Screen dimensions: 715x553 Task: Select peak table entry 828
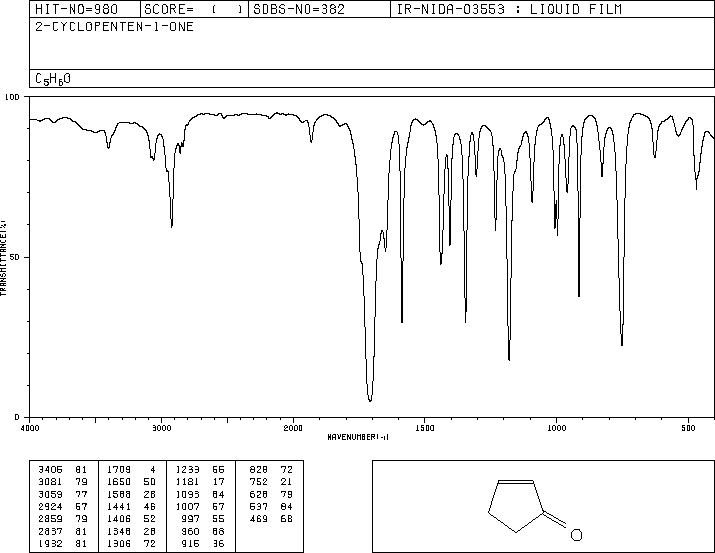[x=259, y=470]
